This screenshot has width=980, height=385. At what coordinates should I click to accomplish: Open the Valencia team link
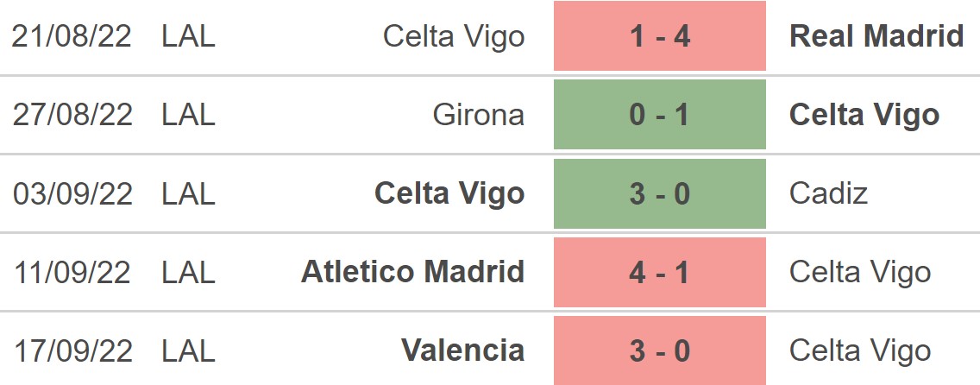click(462, 350)
